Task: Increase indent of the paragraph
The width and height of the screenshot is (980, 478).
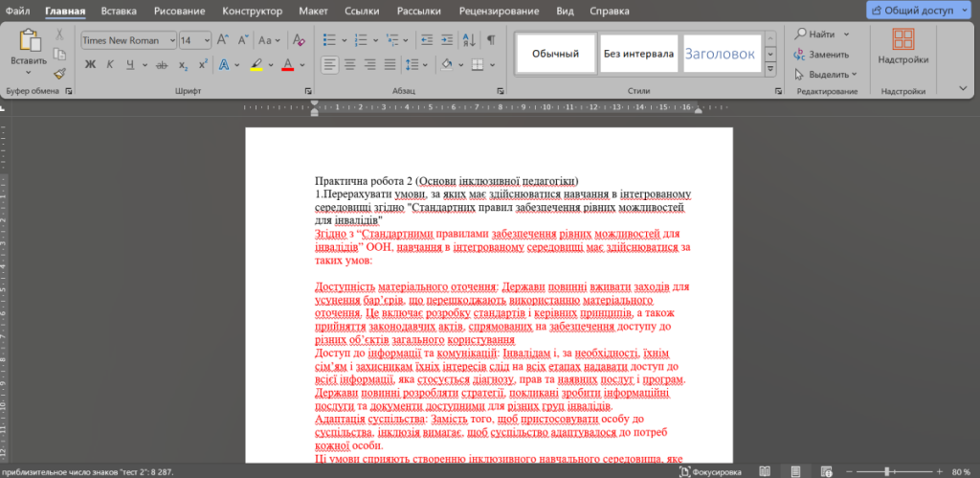Action: coord(446,40)
